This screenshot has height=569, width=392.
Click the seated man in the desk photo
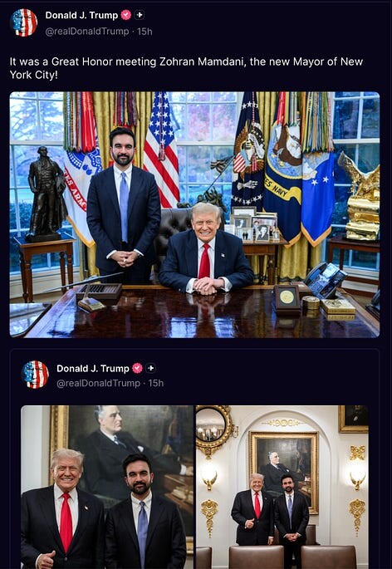pos(206,248)
